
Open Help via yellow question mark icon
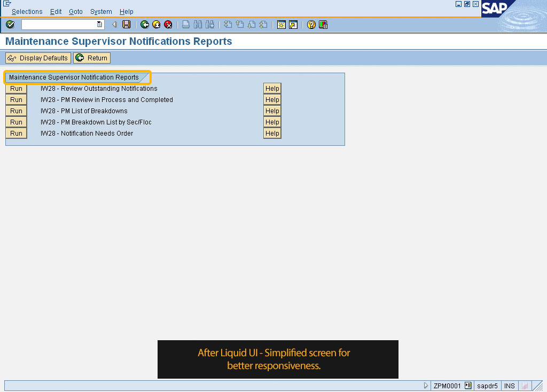[x=311, y=25]
